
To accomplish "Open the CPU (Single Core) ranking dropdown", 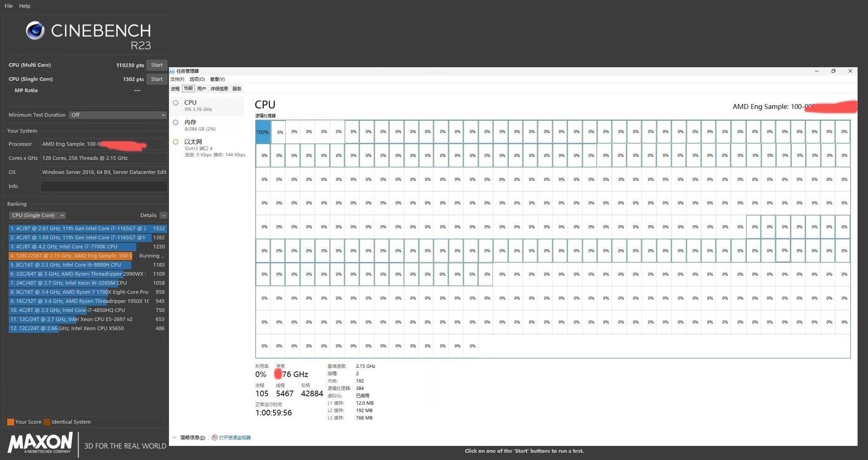I will pyautogui.click(x=37, y=215).
